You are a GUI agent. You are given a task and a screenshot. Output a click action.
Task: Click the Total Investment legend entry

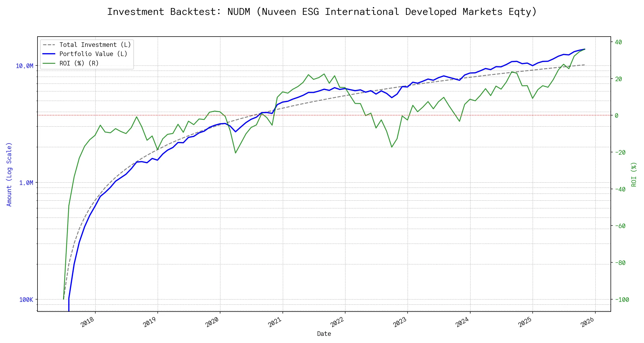click(x=95, y=45)
